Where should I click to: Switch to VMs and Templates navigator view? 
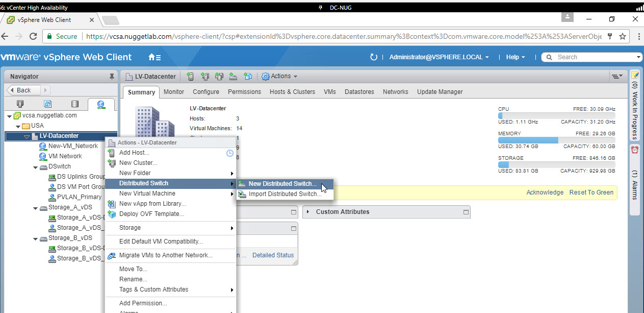point(47,104)
